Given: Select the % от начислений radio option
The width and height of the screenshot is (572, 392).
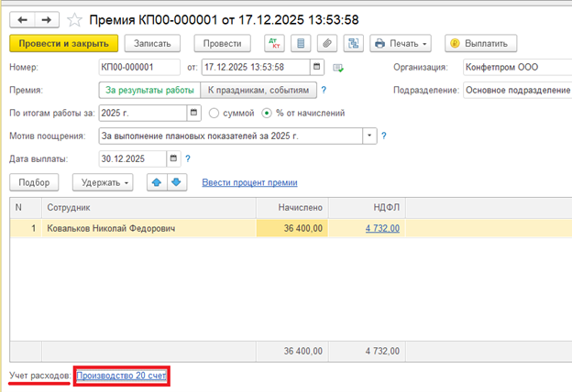Looking at the screenshot, I should [x=303, y=113].
